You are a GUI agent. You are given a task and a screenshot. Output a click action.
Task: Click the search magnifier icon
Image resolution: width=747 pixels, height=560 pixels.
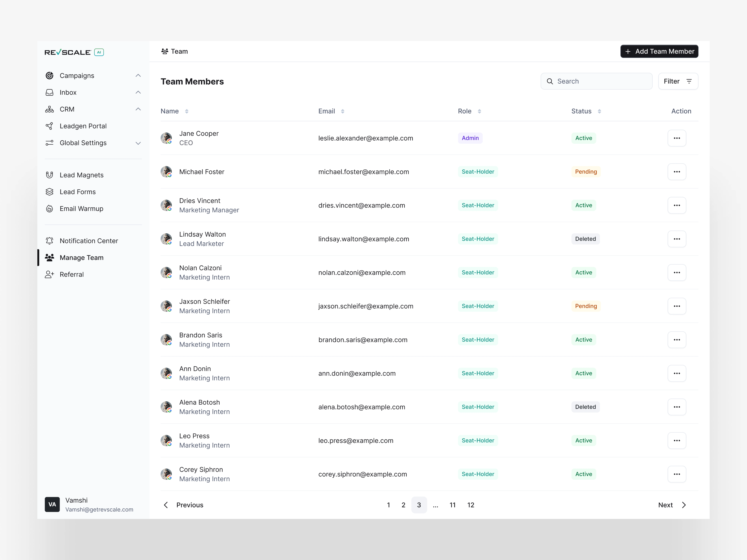pos(550,81)
